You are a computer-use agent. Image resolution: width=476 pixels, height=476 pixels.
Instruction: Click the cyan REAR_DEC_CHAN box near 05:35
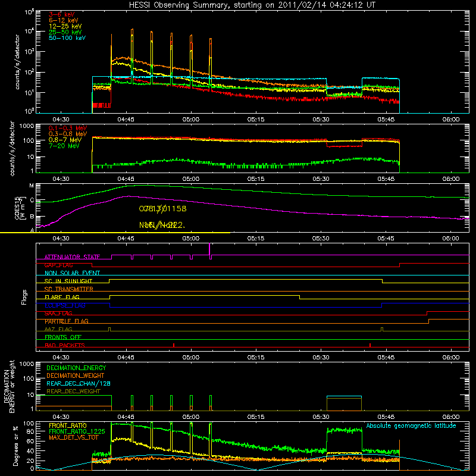(x=344, y=396)
